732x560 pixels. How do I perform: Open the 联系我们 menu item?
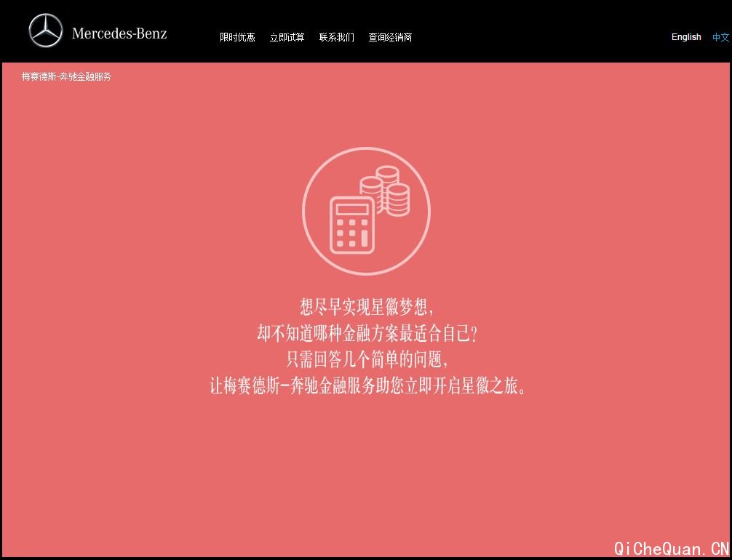point(337,37)
